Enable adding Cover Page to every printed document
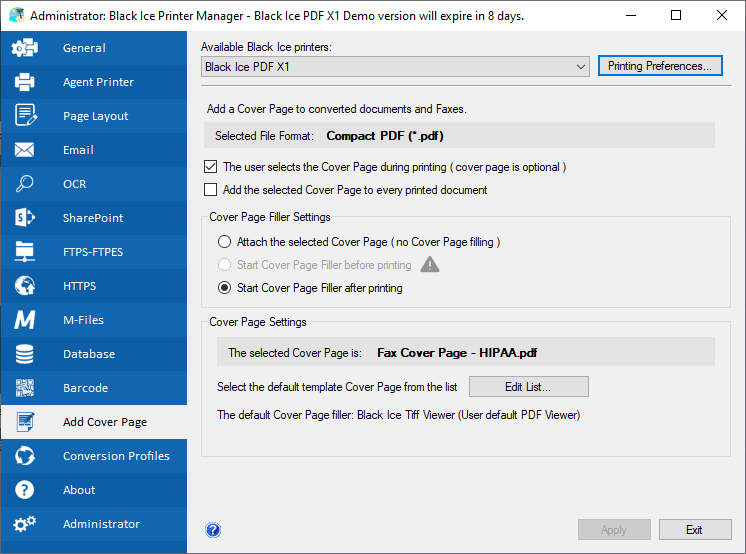The image size is (746, 554). click(x=210, y=190)
